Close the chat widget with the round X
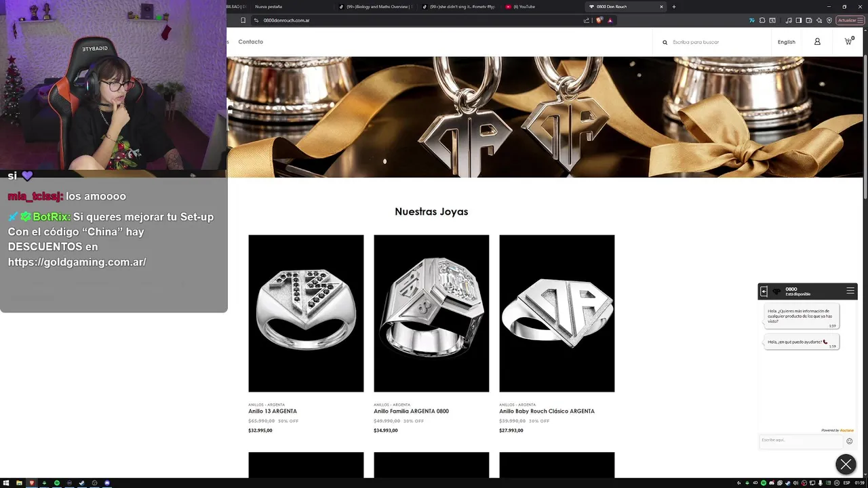This screenshot has height=488, width=868. (x=846, y=464)
